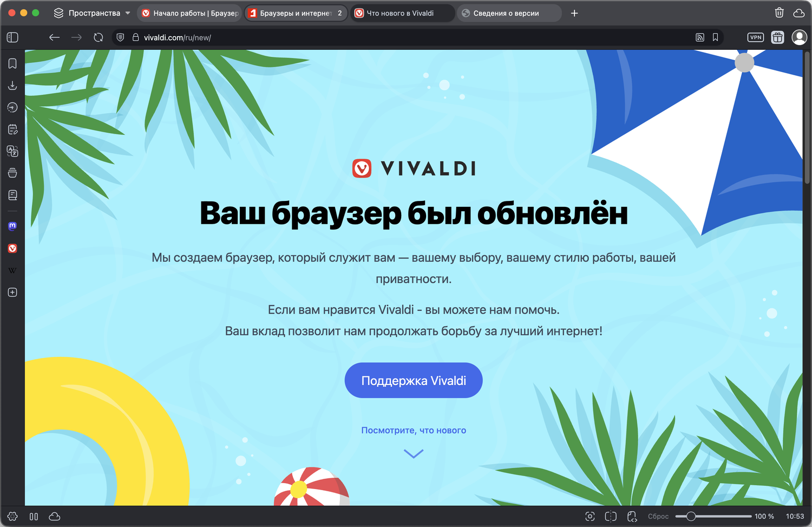Click the Поддержка Vivaldi button
Viewport: 812px width, 527px height.
click(x=414, y=380)
